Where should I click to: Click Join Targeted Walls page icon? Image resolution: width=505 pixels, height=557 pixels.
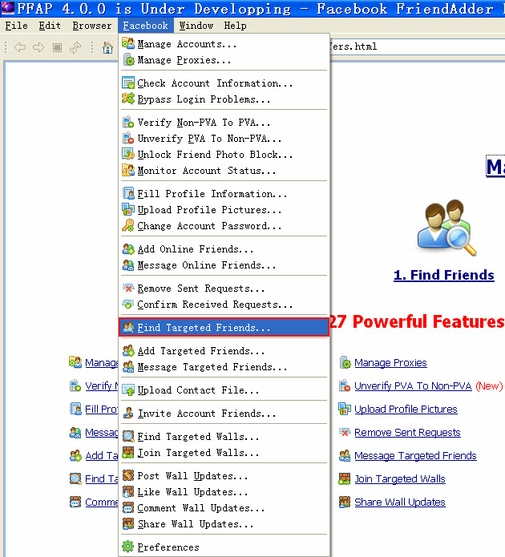click(344, 479)
